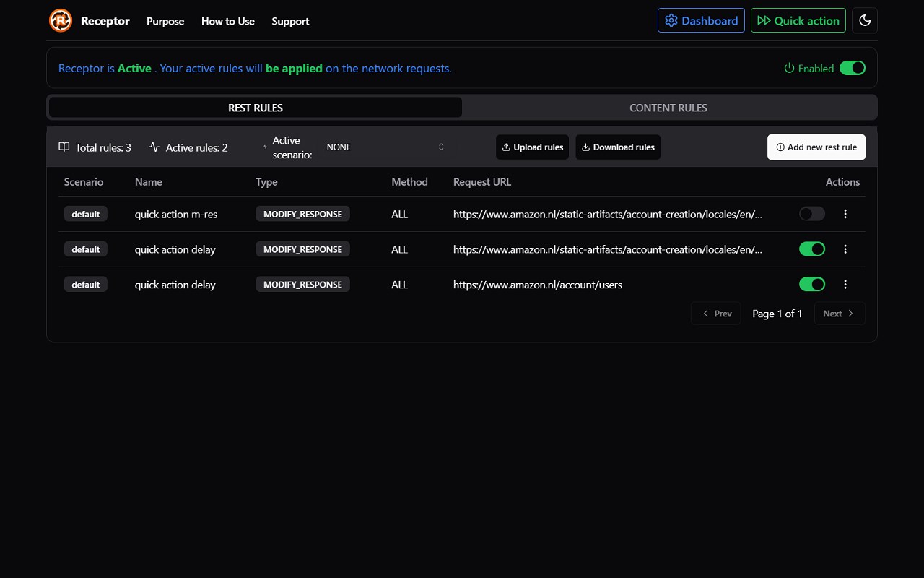Image resolution: width=924 pixels, height=578 pixels.
Task: Click the Actions column header
Action: [x=843, y=182]
